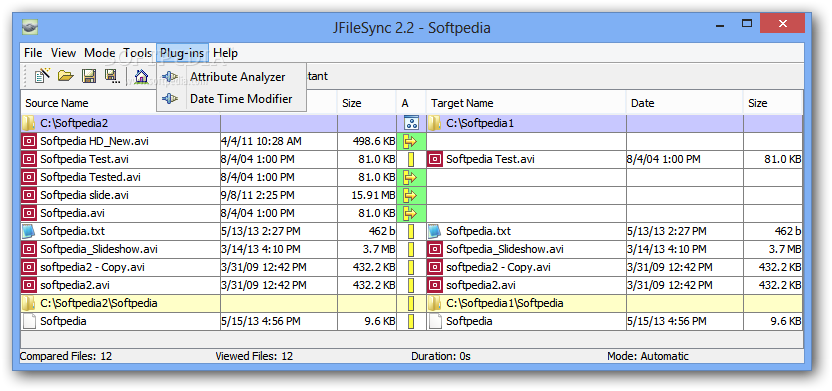The width and height of the screenshot is (832, 391).
Task: Click the Mode: Automatic status entry
Action: (648, 357)
